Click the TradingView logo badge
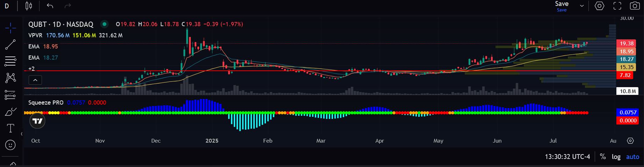This screenshot has height=167, width=644. (37, 121)
